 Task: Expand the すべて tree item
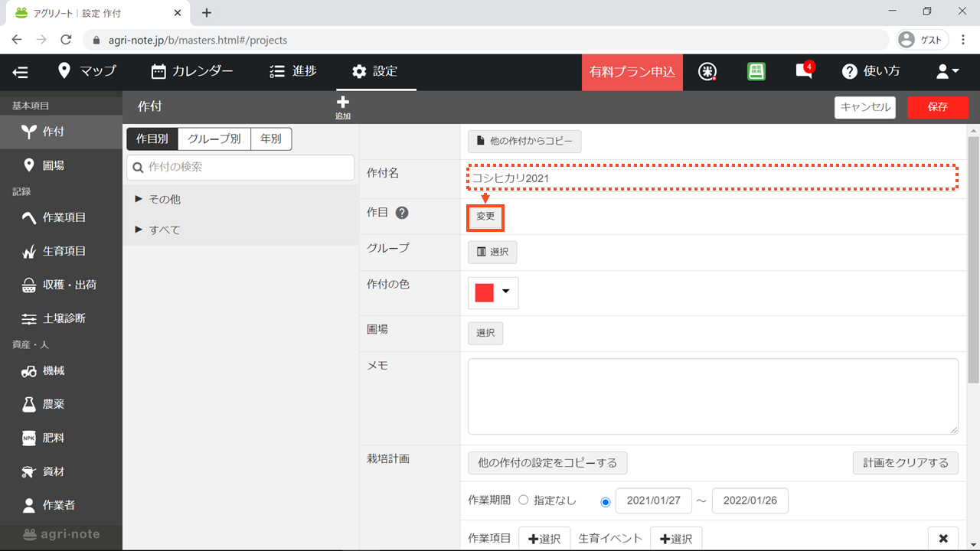click(x=240, y=230)
